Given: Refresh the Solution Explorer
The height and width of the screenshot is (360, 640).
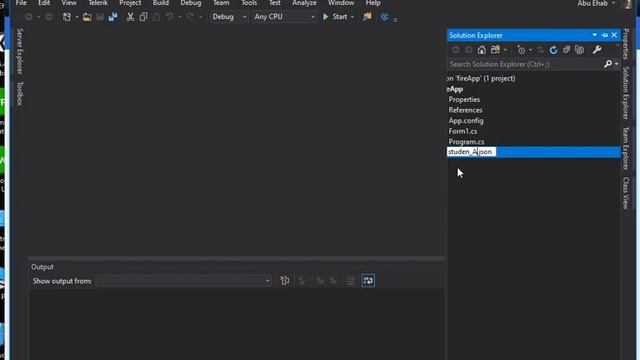Looking at the screenshot, I should click(x=553, y=50).
